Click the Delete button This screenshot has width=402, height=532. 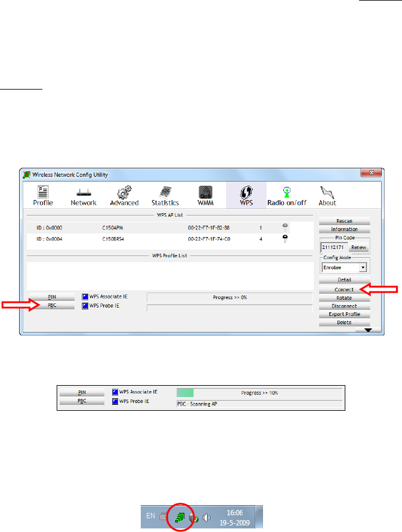point(344,322)
